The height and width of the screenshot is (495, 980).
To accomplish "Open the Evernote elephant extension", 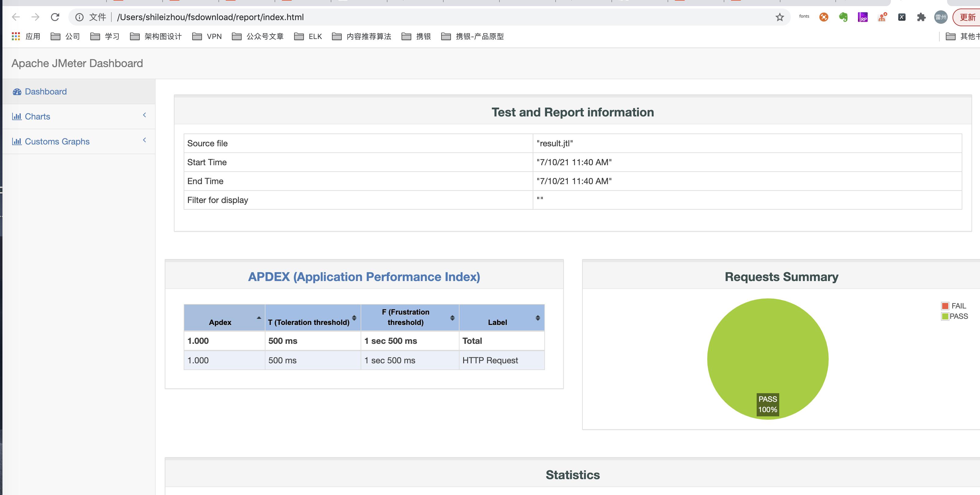I will point(843,17).
